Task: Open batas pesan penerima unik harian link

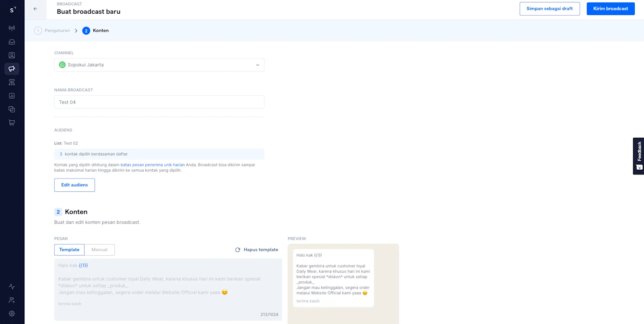Action: (x=153, y=165)
